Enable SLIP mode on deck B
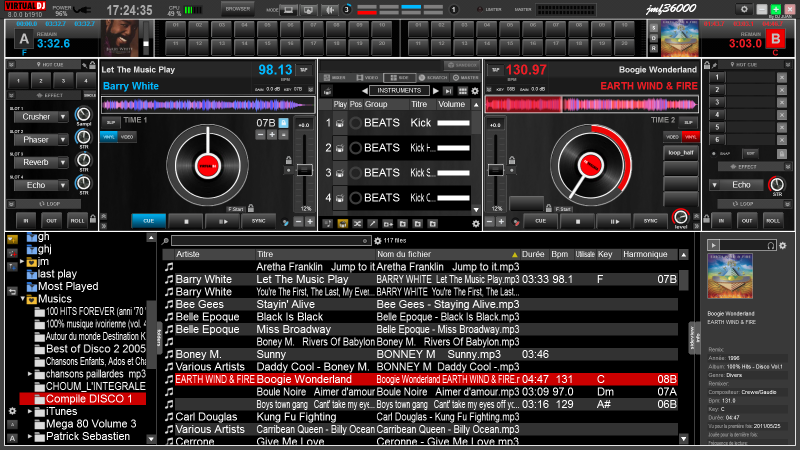The image size is (800, 450). 688,122
